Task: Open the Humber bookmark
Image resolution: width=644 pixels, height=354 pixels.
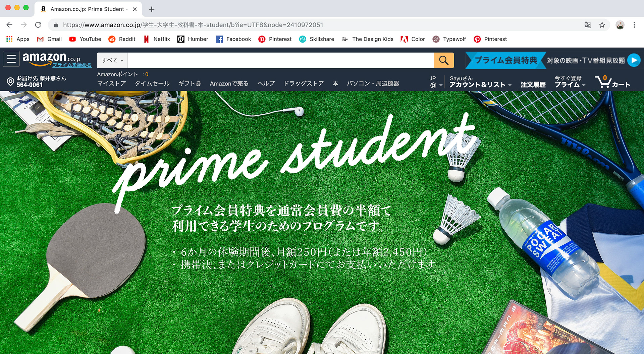Action: (x=193, y=39)
